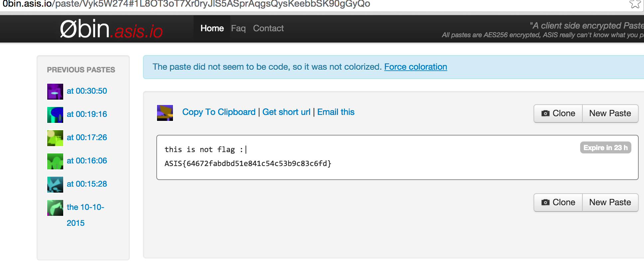644x269 pixels.
Task: Open previous paste at 00:19:16
Action: (x=87, y=114)
